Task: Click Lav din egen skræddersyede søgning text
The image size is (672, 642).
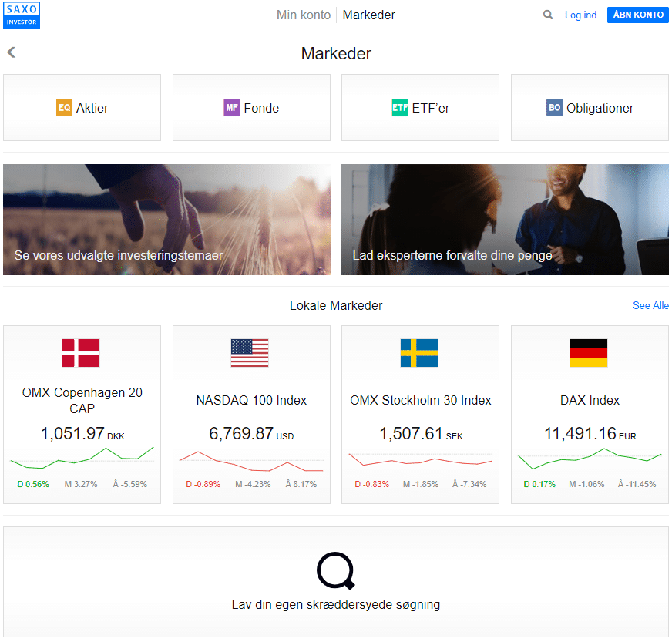Action: 336,605
